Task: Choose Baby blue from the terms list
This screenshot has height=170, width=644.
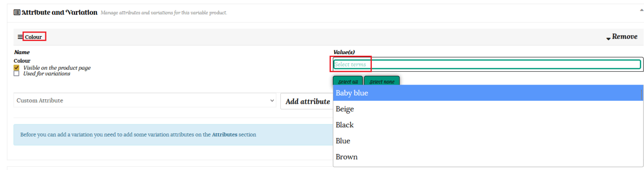Action: coord(486,93)
